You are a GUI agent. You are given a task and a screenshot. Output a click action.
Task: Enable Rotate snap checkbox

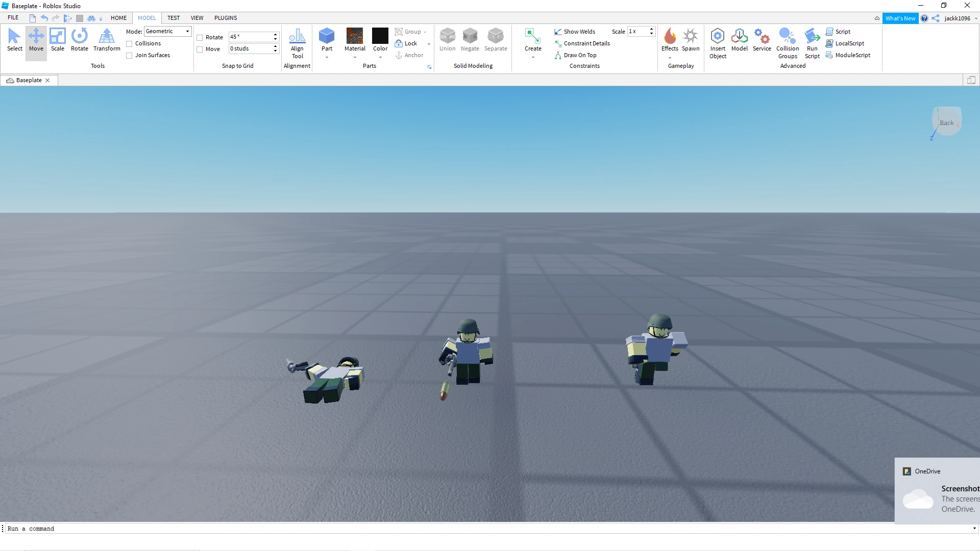coord(200,38)
